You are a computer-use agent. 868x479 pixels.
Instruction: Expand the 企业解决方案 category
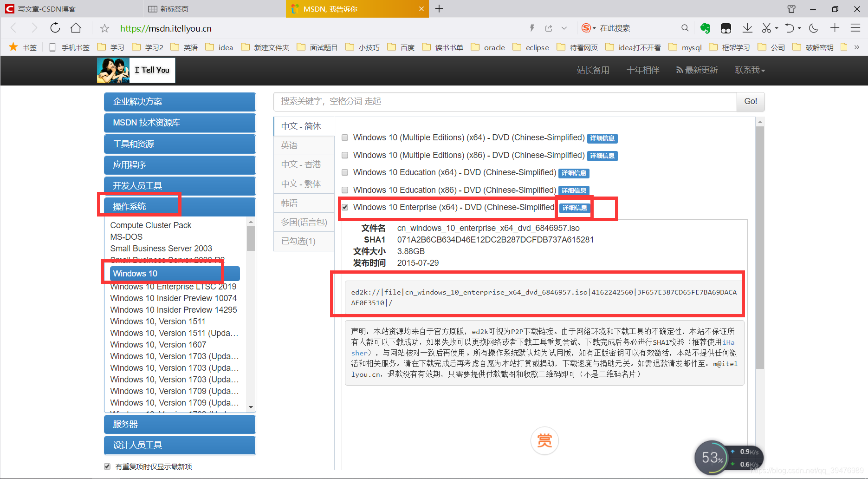coord(180,102)
